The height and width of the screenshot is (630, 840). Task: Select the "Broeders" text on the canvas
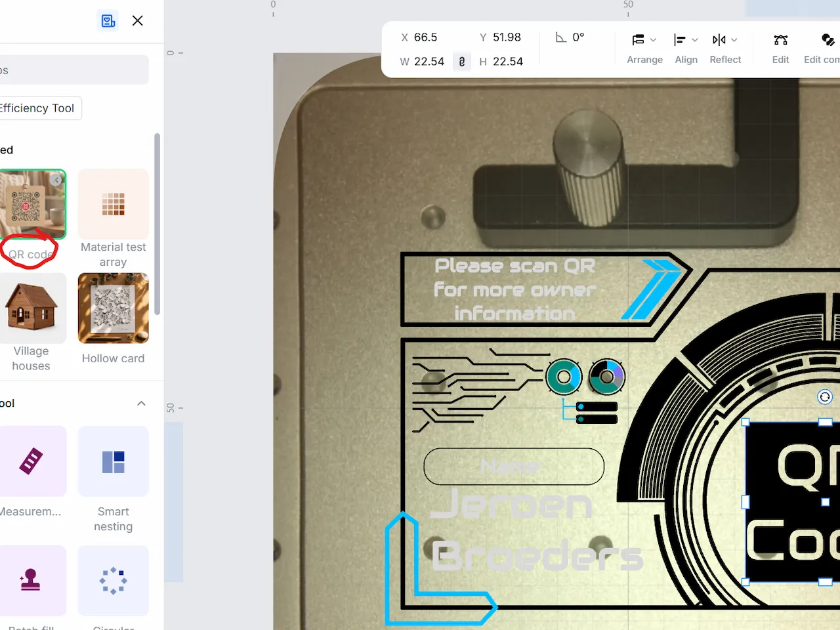click(537, 556)
